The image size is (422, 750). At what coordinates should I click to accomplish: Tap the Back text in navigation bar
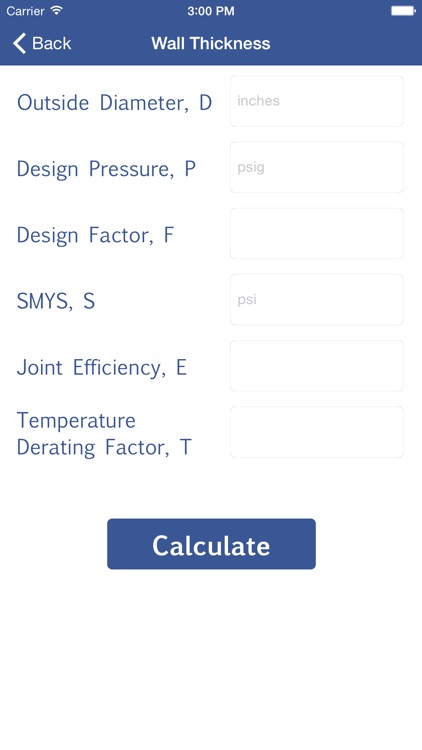tap(52, 44)
